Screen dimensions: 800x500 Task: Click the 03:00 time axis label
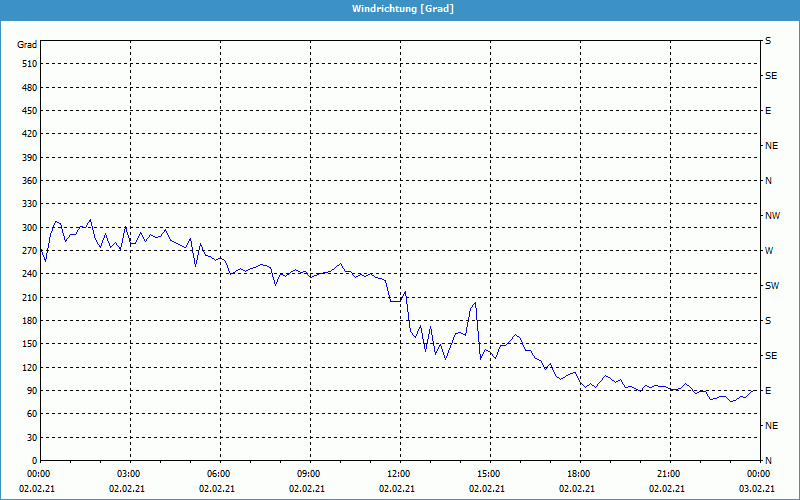129,474
